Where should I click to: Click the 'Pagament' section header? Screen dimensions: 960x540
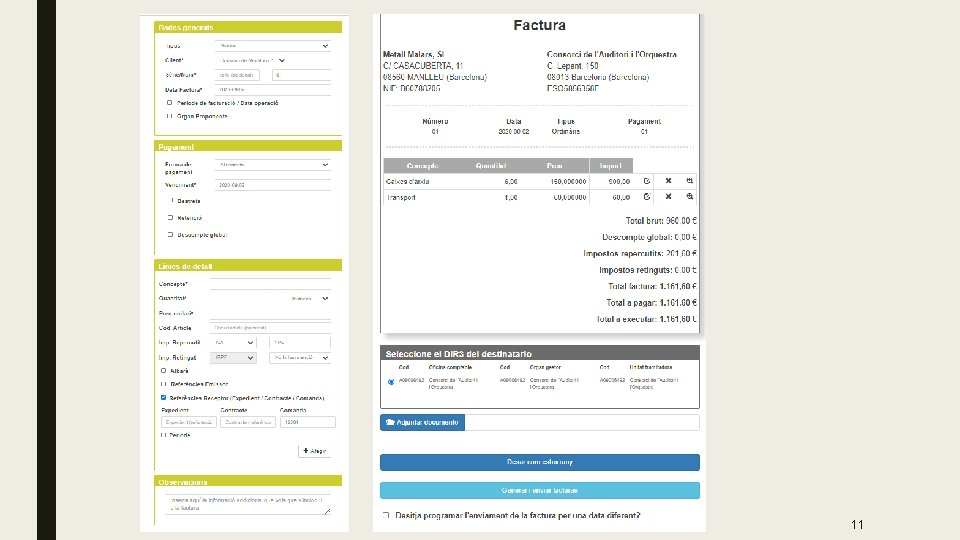(x=248, y=147)
